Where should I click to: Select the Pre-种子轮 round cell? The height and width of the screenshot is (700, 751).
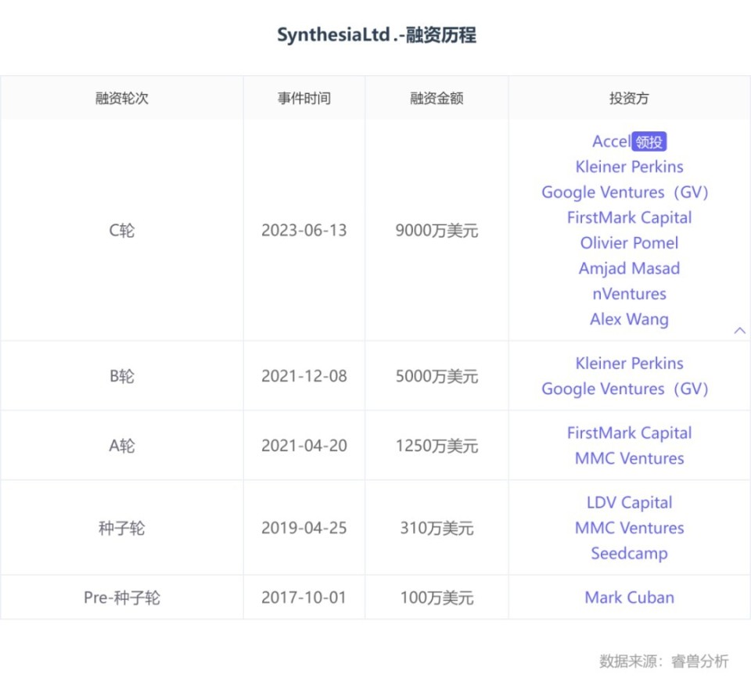click(x=122, y=598)
